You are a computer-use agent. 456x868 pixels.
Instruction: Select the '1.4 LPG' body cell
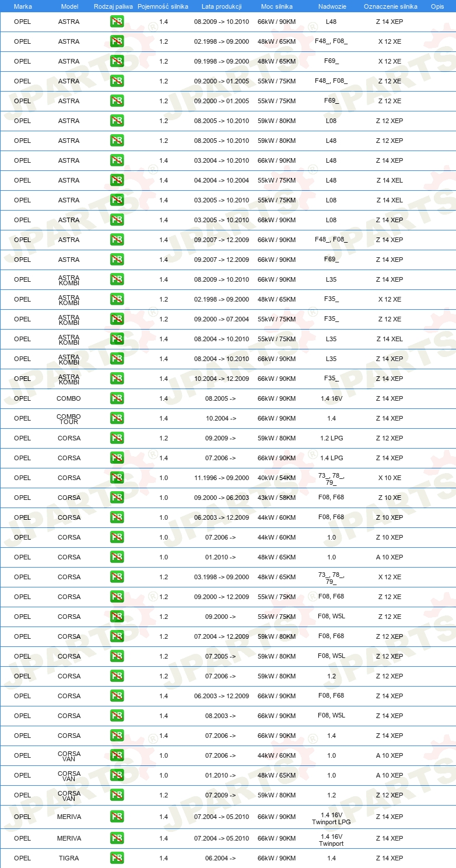point(331,458)
